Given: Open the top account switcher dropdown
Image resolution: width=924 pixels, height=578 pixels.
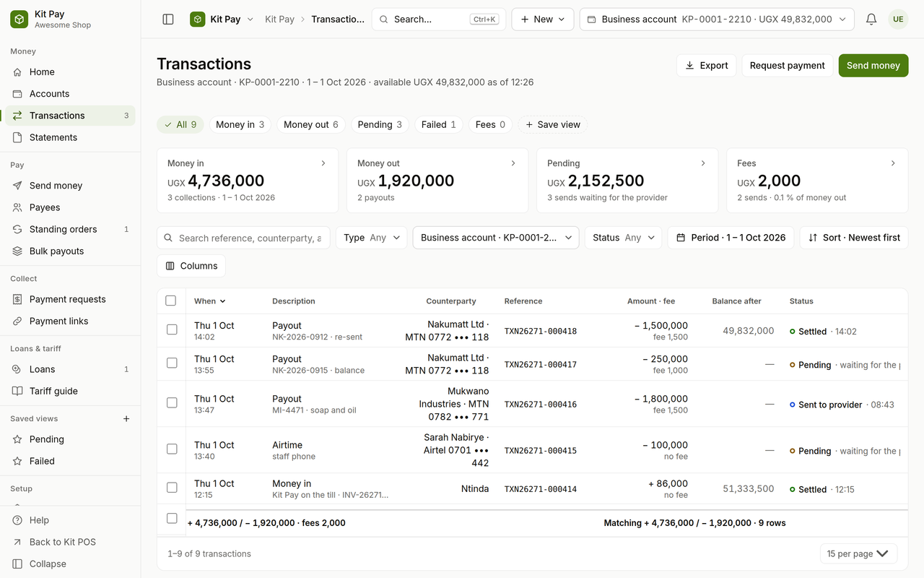Looking at the screenshot, I should tap(717, 20).
